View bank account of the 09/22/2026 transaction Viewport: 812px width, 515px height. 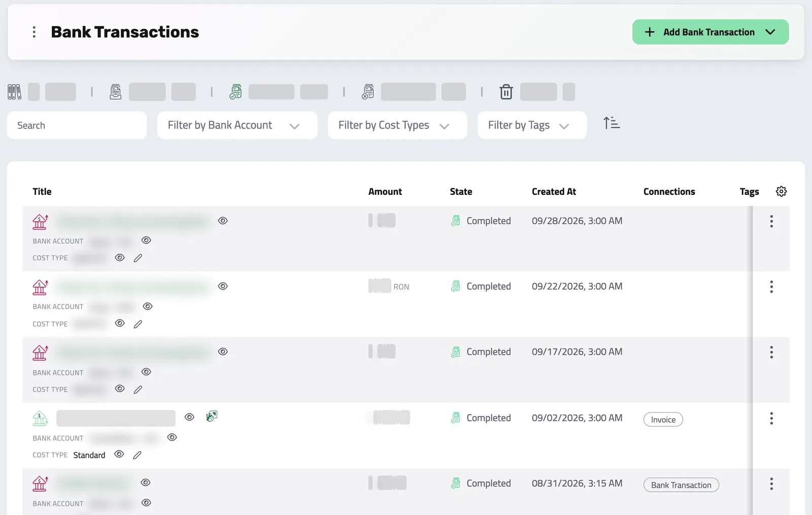click(148, 306)
